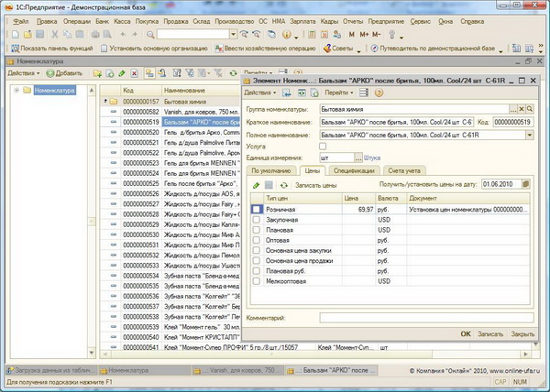Open the Зарплата menu

click(302, 21)
